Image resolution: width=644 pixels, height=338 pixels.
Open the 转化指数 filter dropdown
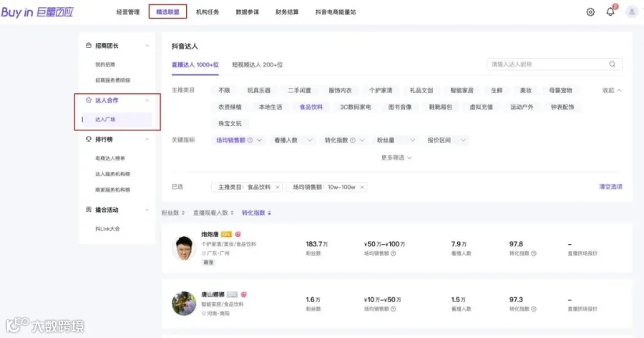tap(344, 140)
